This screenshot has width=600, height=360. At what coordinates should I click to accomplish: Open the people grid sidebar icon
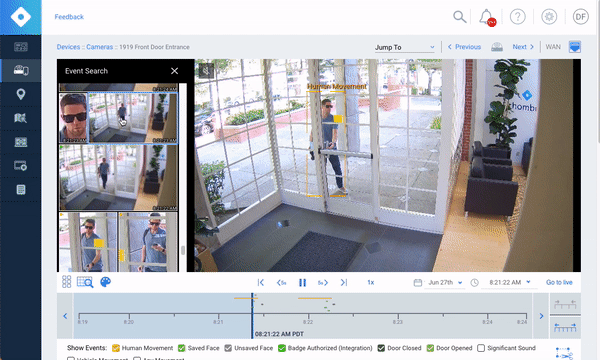(x=21, y=142)
